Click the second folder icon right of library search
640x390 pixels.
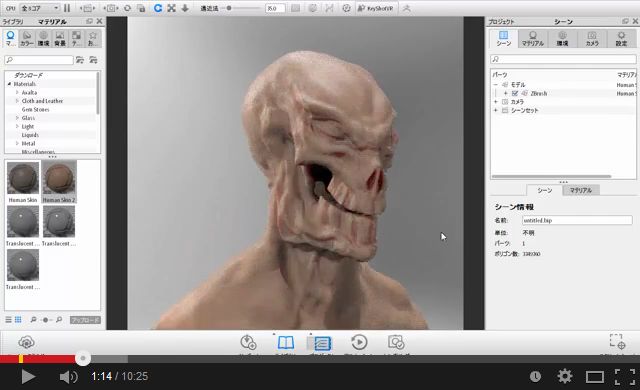click(x=93, y=60)
